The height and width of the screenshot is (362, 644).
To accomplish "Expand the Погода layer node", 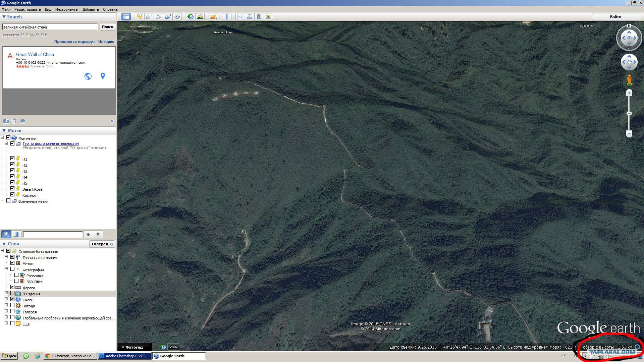I will tap(6, 305).
